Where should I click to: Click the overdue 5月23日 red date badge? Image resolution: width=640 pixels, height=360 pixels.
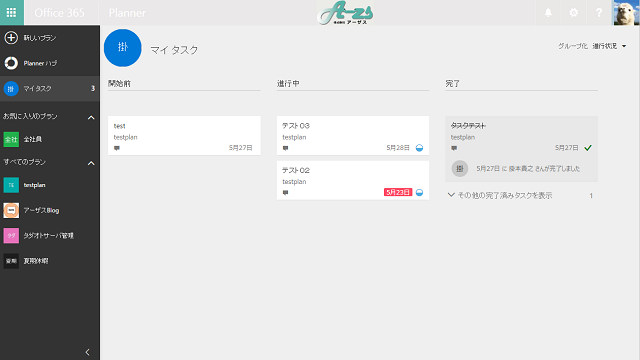(398, 192)
